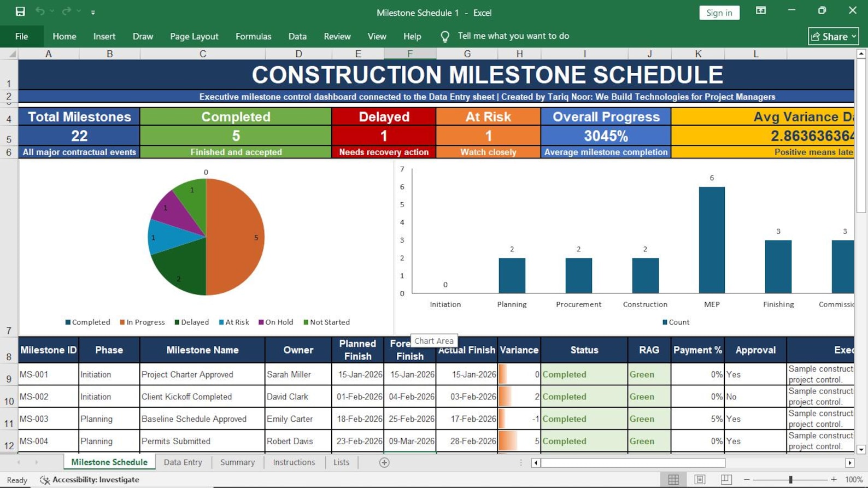Click the zoom slider handle
Image resolution: width=868 pixels, height=488 pixels.
coord(790,479)
